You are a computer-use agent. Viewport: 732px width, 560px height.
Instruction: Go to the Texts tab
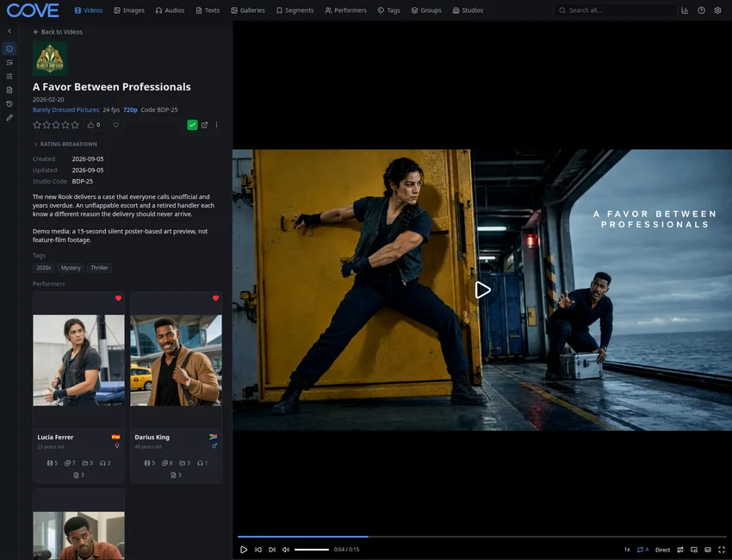208,10
